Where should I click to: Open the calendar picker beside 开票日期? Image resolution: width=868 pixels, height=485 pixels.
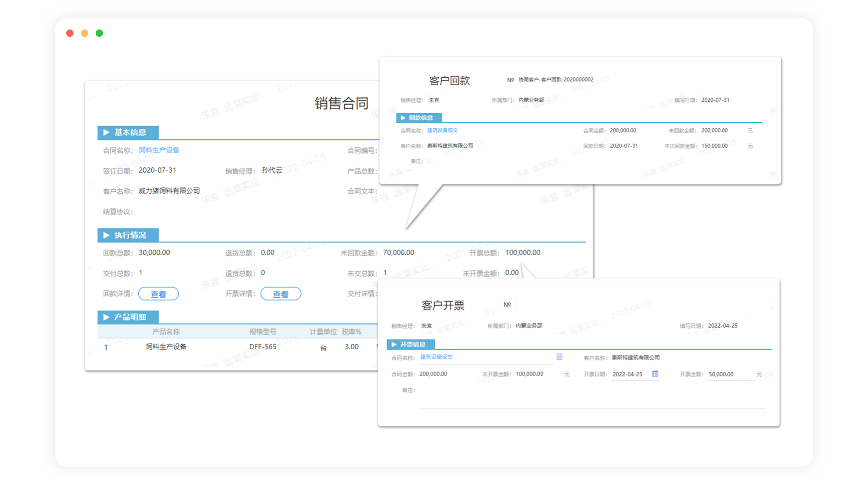(x=655, y=374)
